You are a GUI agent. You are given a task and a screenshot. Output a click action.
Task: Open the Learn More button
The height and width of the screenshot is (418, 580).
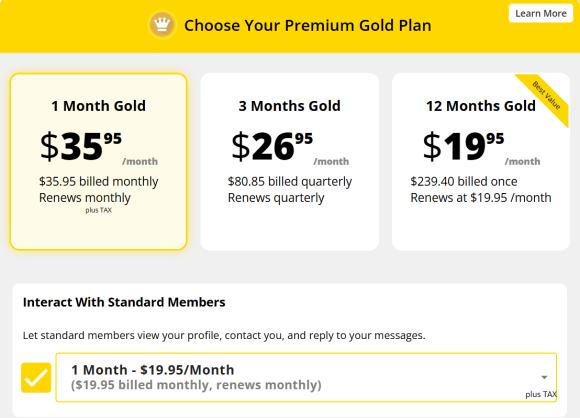click(x=541, y=13)
